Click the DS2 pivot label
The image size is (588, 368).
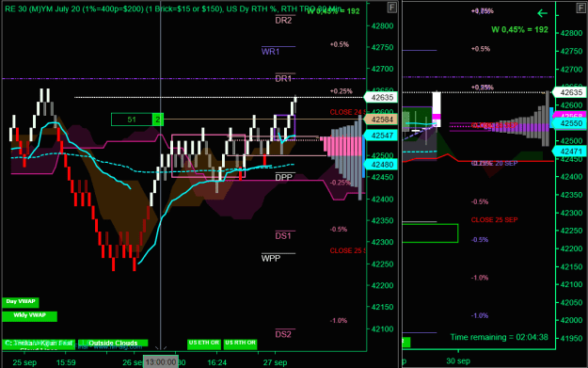point(283,334)
